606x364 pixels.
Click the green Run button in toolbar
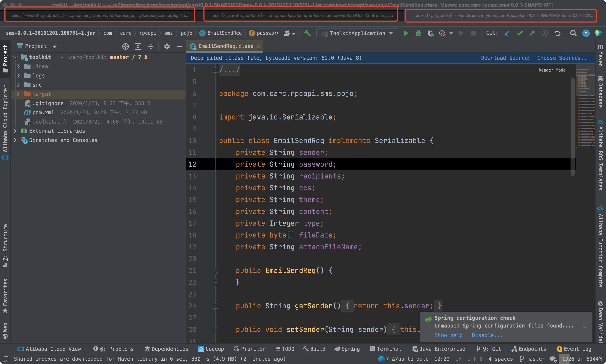(406, 33)
